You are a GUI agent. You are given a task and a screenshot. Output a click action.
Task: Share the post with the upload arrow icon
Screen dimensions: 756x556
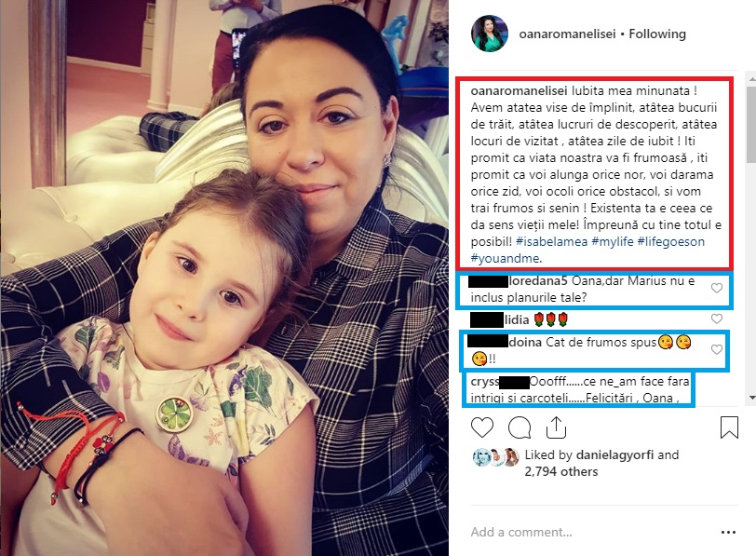[x=556, y=427]
